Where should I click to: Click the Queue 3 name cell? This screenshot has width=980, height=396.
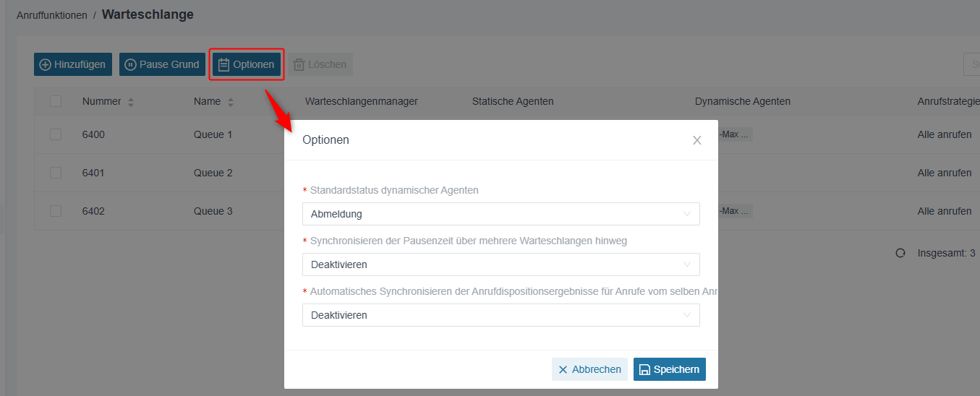[213, 211]
